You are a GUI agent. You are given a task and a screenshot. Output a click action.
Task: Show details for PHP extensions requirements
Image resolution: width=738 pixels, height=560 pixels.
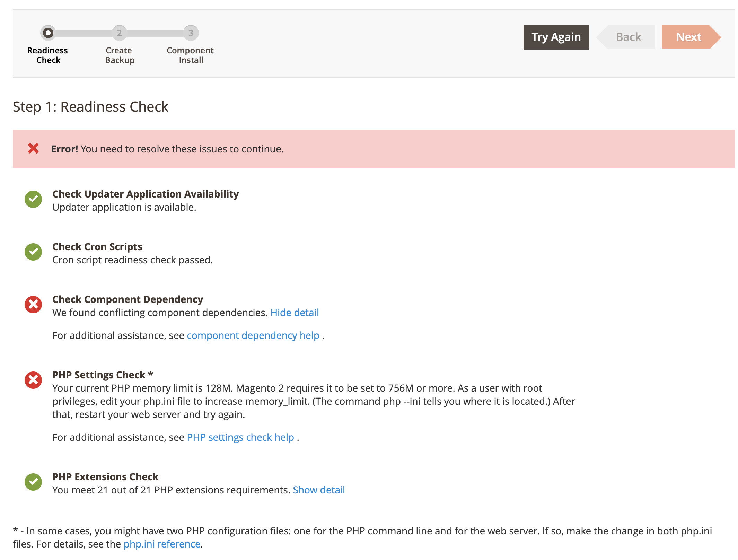[319, 490]
